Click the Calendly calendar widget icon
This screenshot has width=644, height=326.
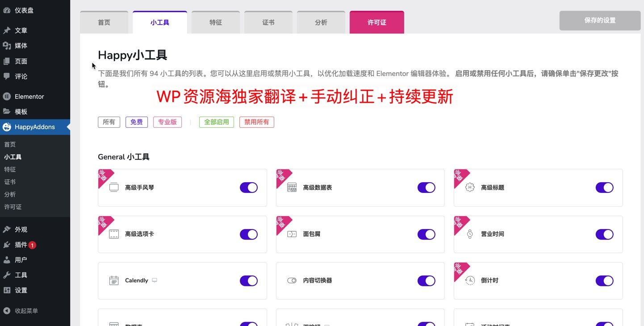point(114,280)
